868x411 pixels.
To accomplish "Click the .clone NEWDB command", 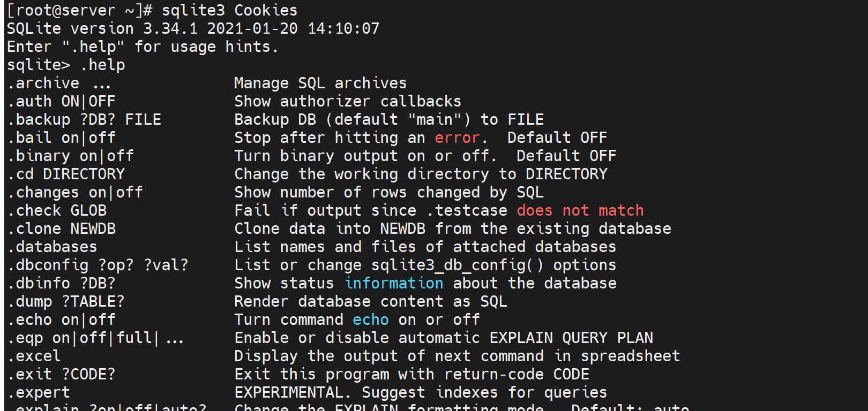I will (x=62, y=229).
